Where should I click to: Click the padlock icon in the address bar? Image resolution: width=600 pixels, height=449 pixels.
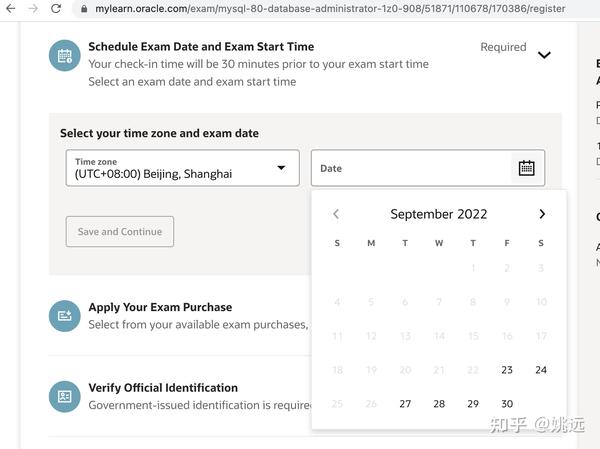(84, 9)
